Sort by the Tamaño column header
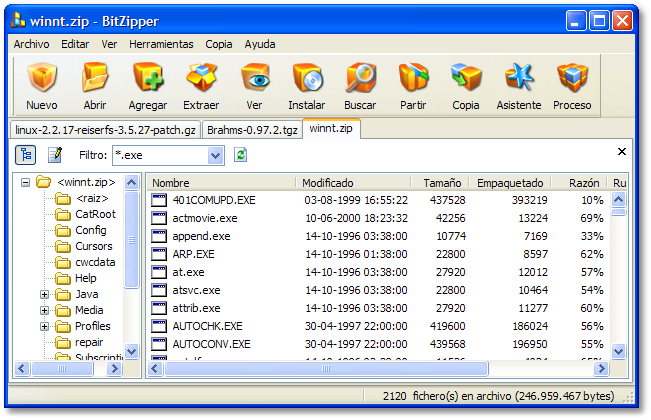651x420 pixels. pos(440,183)
